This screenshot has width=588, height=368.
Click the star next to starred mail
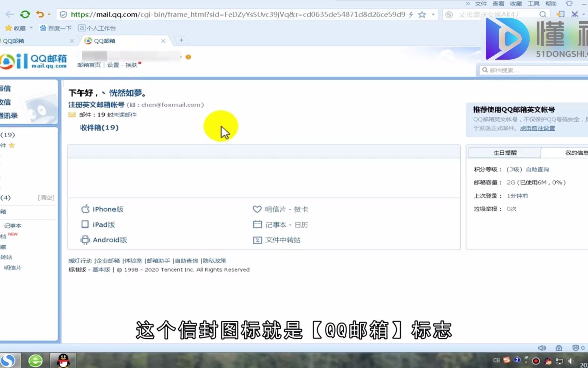tap(12, 145)
